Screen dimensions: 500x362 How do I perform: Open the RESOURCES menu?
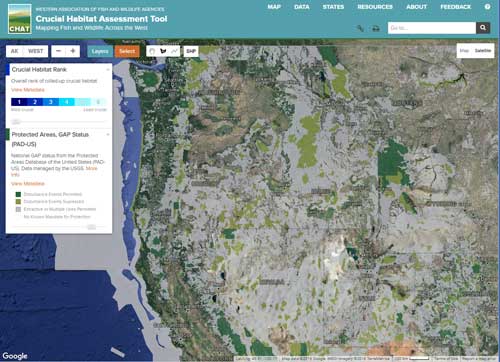pyautogui.click(x=375, y=7)
